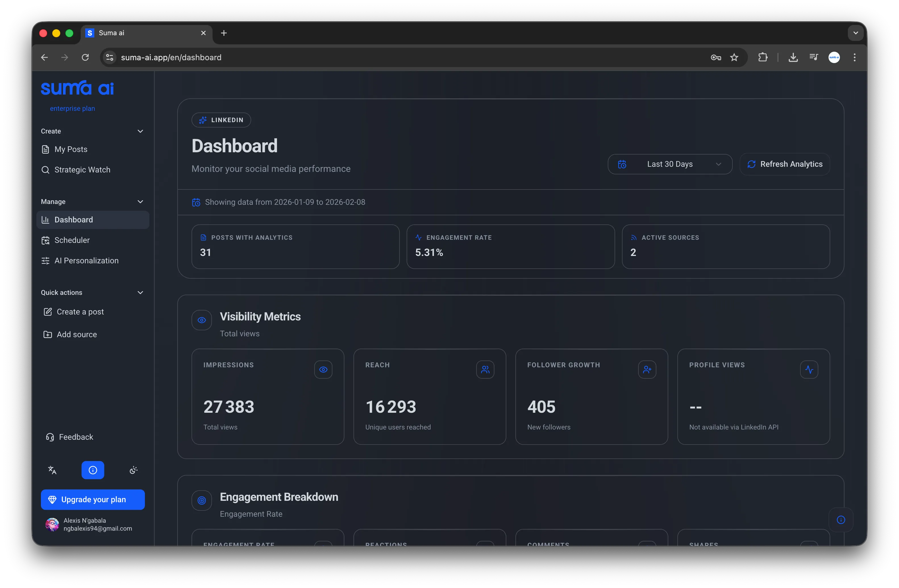Reload the page with the refresh icon
The width and height of the screenshot is (899, 588).
[85, 57]
